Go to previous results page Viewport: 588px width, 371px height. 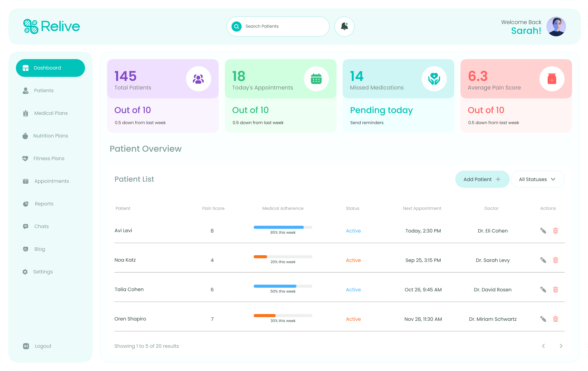point(543,346)
